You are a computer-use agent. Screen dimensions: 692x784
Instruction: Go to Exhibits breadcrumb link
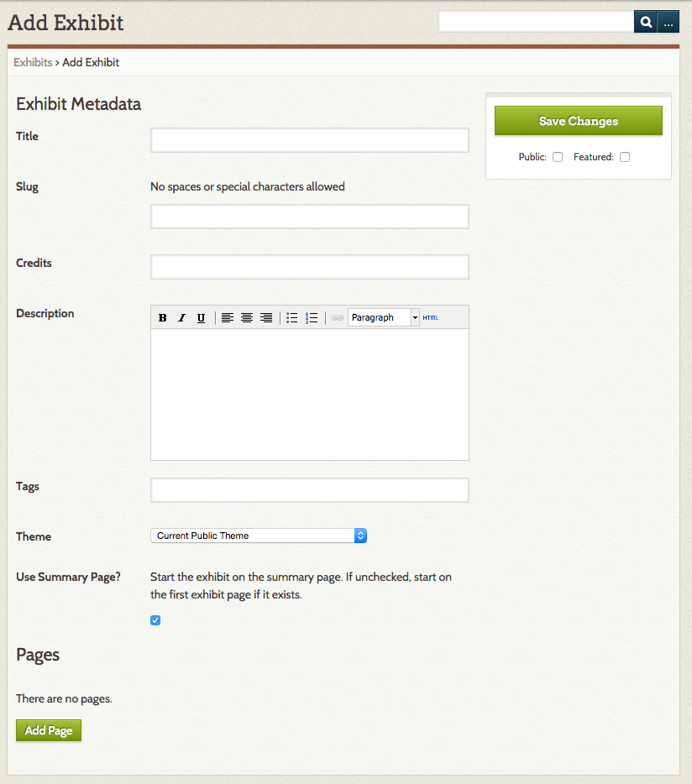click(x=33, y=62)
